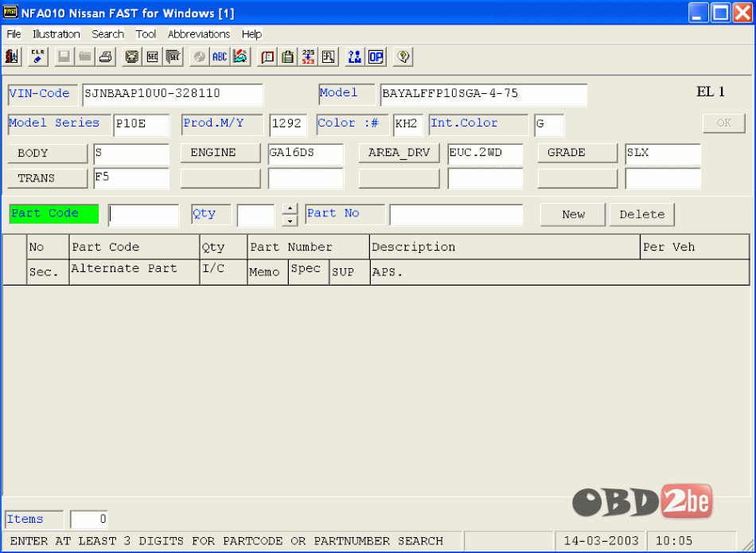Click the Delete button
Screen dimensions: 756x553
coord(641,215)
